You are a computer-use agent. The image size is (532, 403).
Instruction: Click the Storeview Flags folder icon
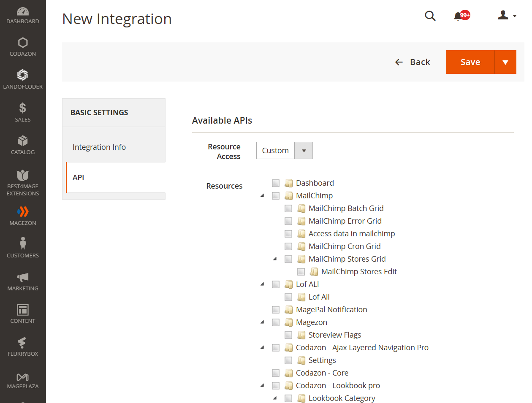301,335
